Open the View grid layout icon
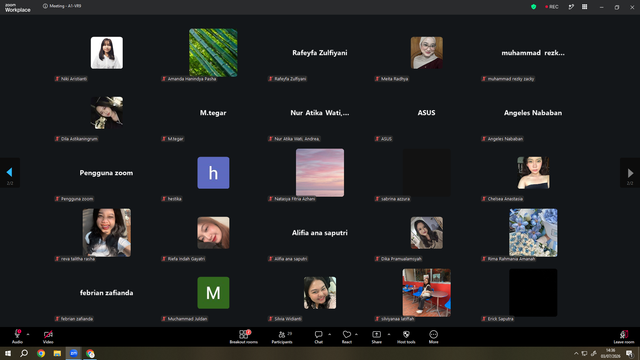This screenshot has width=640, height=360. coord(584,7)
